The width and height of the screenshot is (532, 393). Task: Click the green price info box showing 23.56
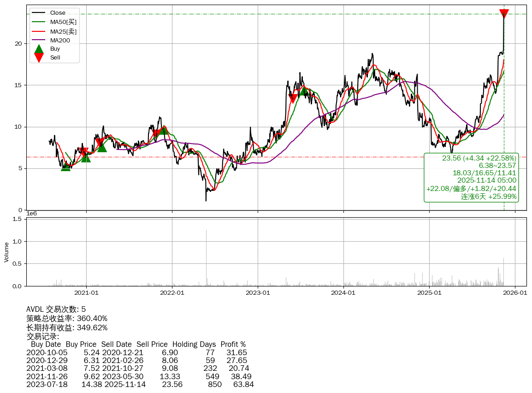tap(471, 178)
